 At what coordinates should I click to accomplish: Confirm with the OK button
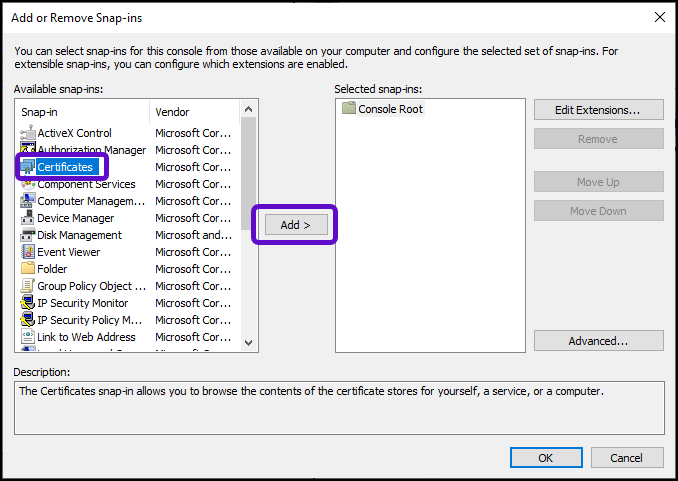[x=545, y=457]
